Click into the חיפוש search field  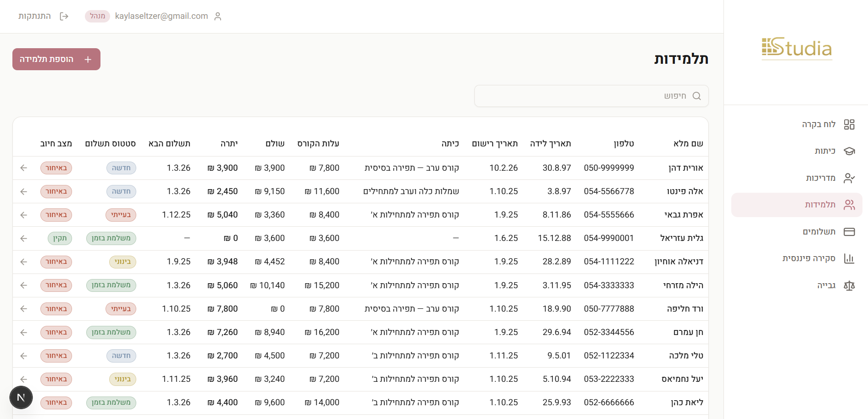pyautogui.click(x=583, y=96)
